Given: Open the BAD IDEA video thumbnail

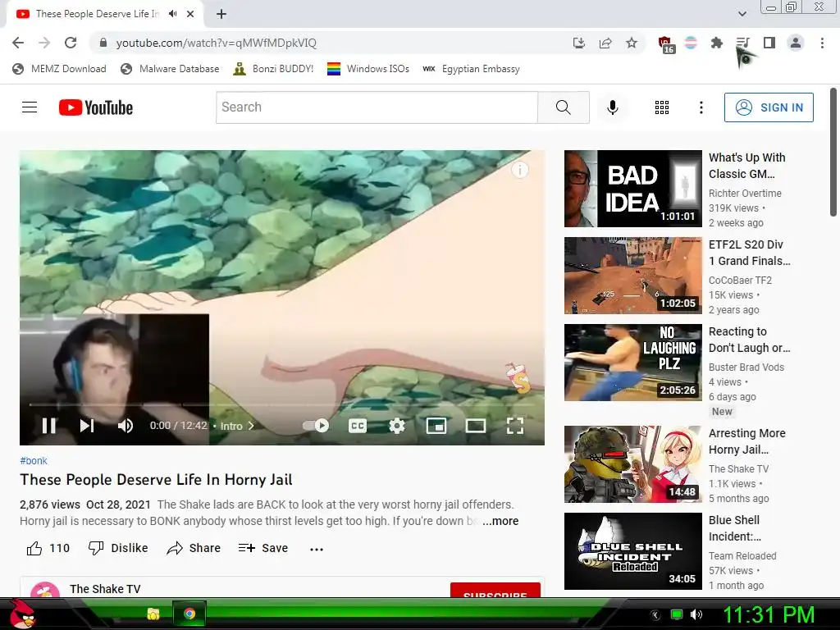Looking at the screenshot, I should coord(632,189).
